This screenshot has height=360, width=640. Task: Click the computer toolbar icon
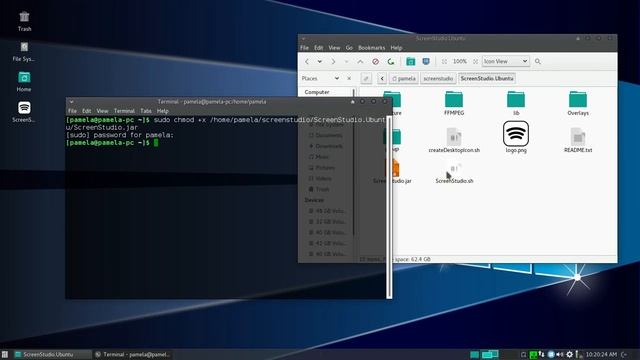pos(426,61)
